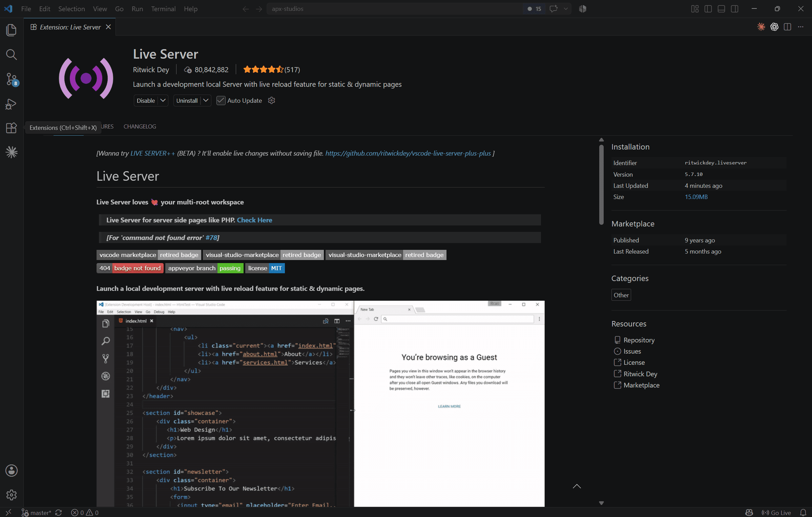Click the master* branch indicator

pyautogui.click(x=36, y=513)
